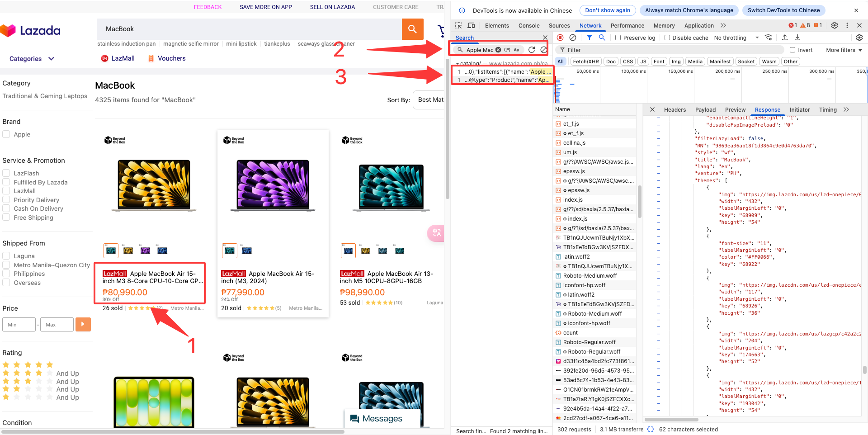Check the Cash On Delivery option
The height and width of the screenshot is (435, 868).
click(6, 208)
